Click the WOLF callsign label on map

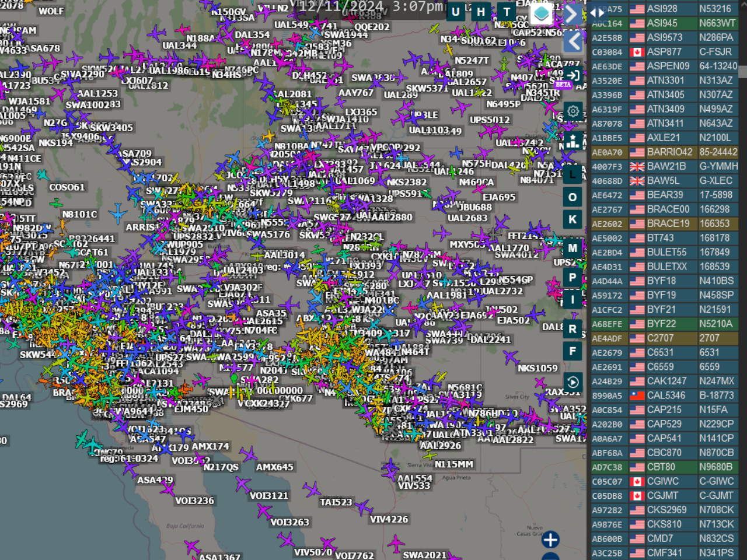click(x=51, y=11)
